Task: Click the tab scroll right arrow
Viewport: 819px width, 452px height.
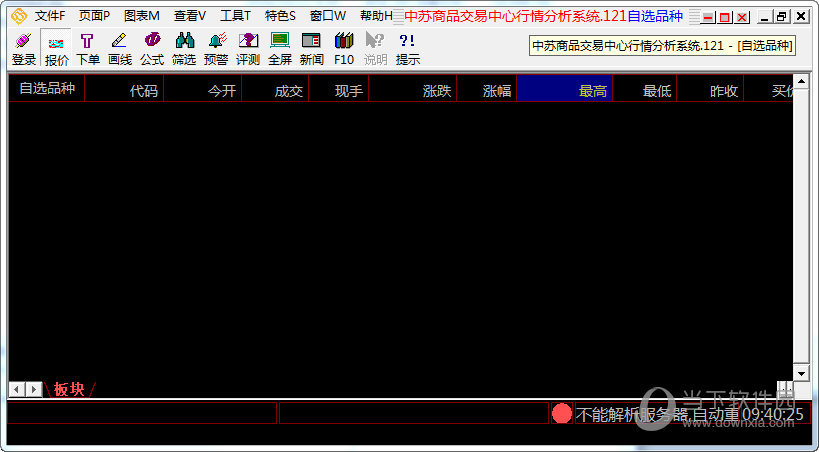Action: tap(34, 389)
